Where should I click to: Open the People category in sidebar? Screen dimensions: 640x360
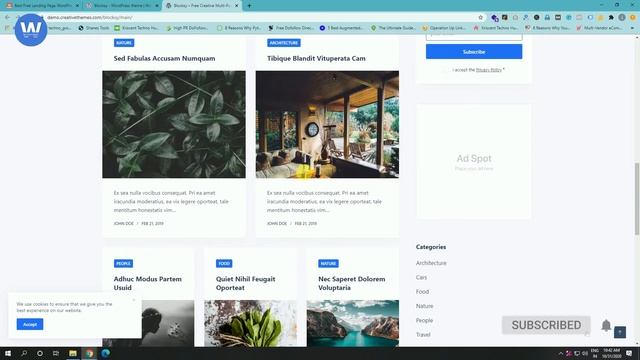tap(424, 320)
